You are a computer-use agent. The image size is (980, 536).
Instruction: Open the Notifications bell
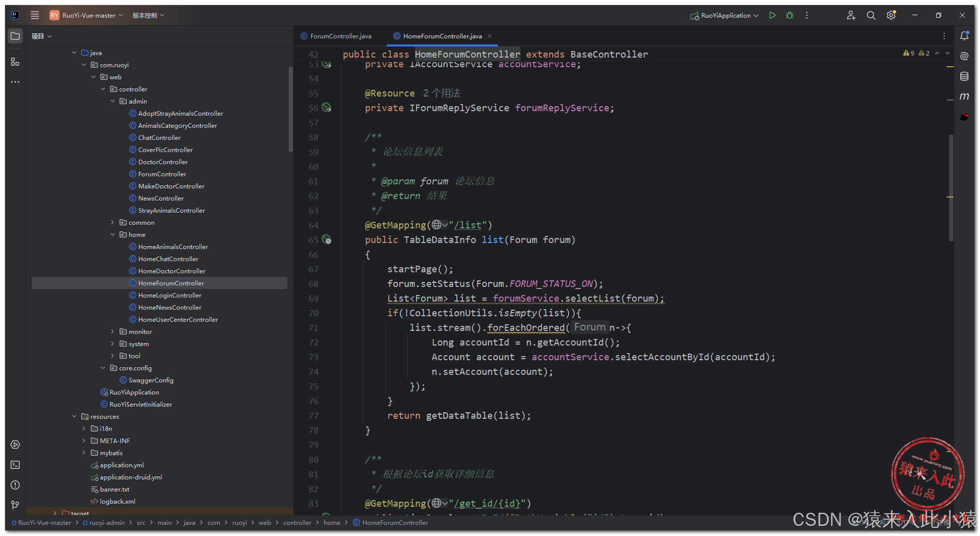click(x=964, y=36)
